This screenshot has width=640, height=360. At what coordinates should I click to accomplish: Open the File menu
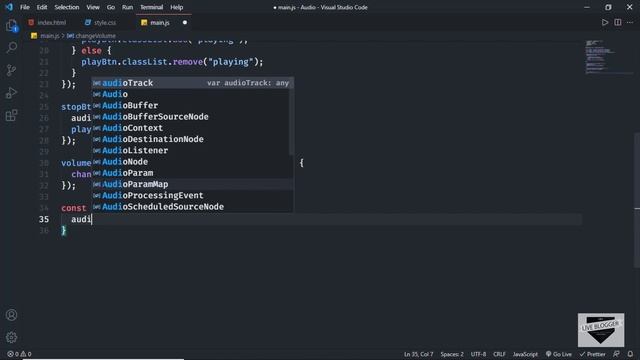point(25,7)
